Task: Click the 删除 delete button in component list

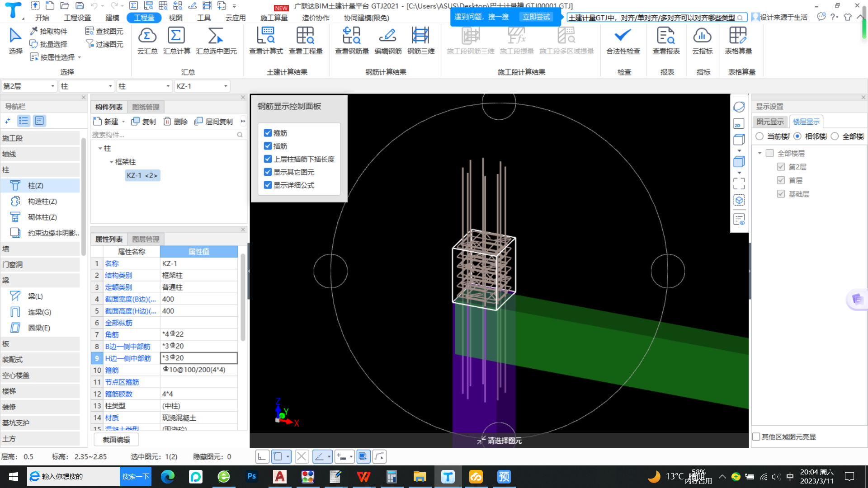Action: tap(175, 122)
